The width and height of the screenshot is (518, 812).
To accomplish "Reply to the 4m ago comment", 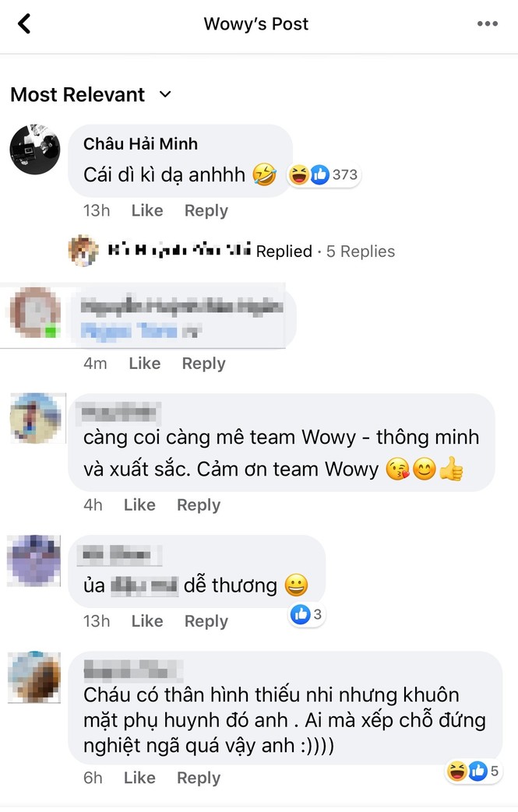I will [x=203, y=364].
